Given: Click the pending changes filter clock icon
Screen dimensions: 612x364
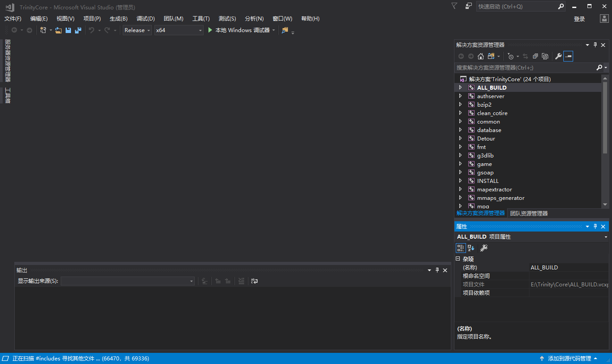Looking at the screenshot, I should pos(511,56).
